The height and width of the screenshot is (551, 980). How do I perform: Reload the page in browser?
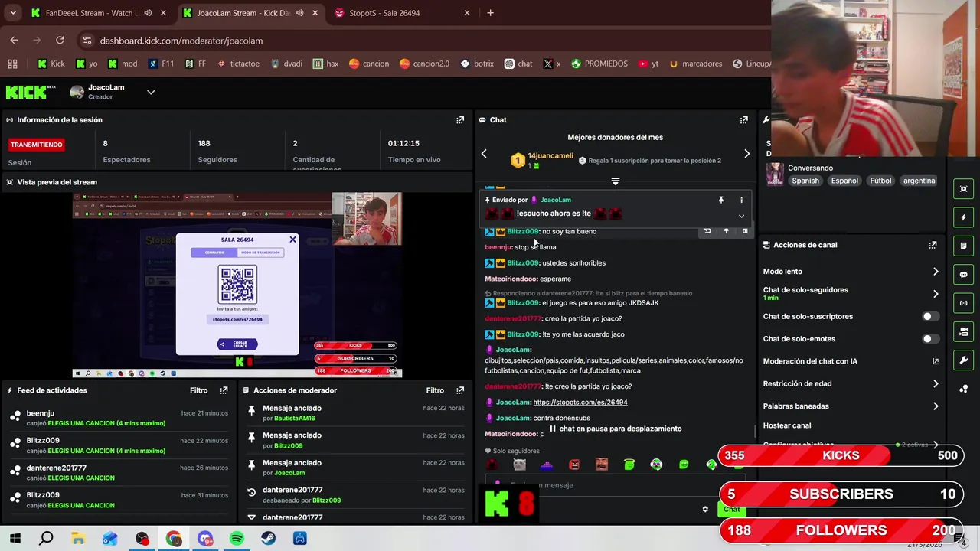pyautogui.click(x=60, y=41)
